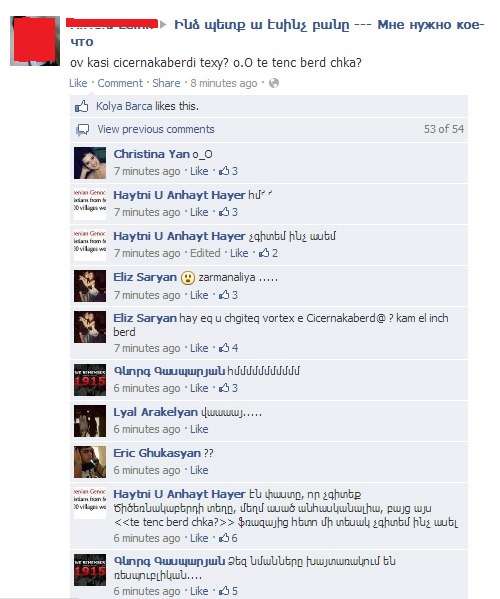Click the arrow icon next to the poster name
Viewport: 500px width, 599px height.
click(163, 25)
